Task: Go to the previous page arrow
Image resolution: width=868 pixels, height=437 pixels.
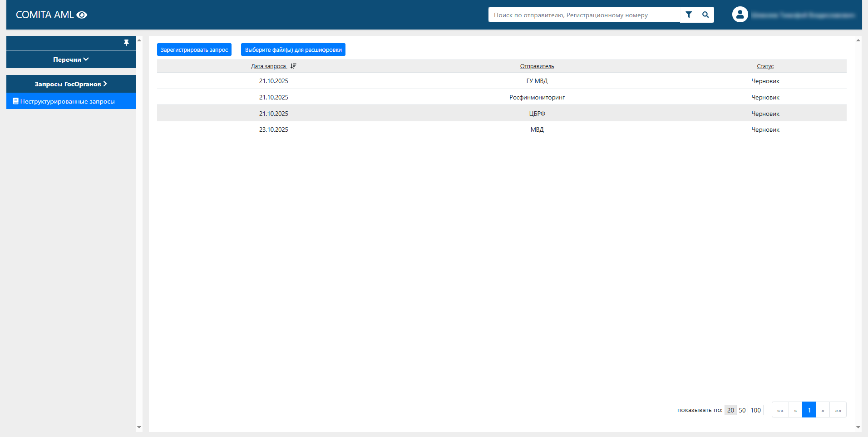Action: click(x=795, y=410)
